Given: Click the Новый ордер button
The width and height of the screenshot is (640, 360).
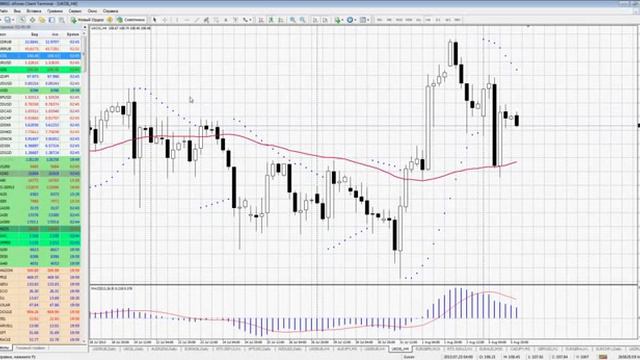Looking at the screenshot, I should click(87, 20).
